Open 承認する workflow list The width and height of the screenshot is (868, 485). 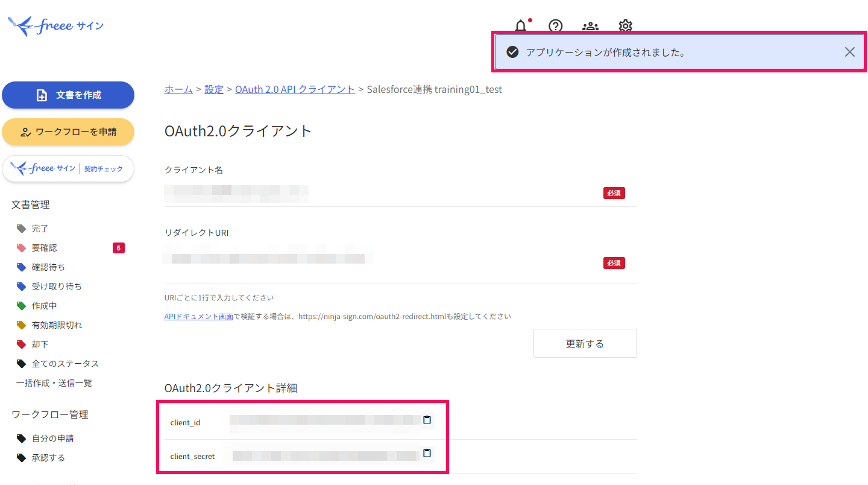tap(48, 458)
